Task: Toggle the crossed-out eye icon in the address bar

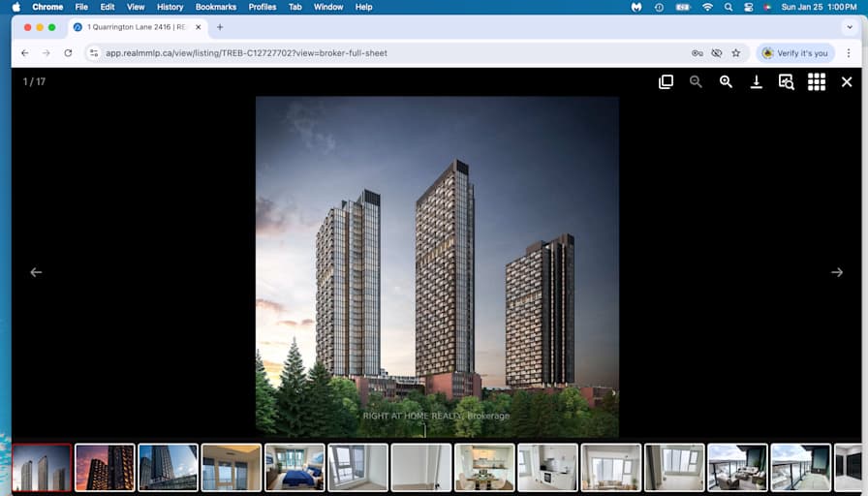Action: tap(716, 53)
